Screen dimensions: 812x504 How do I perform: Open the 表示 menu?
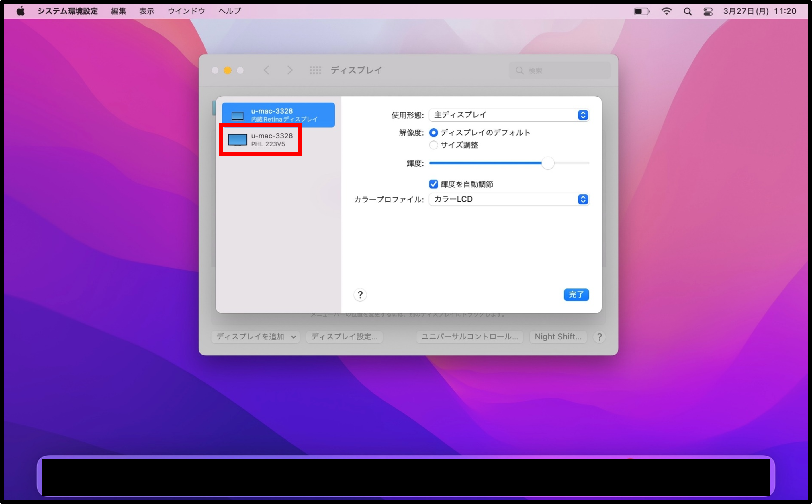click(x=146, y=11)
